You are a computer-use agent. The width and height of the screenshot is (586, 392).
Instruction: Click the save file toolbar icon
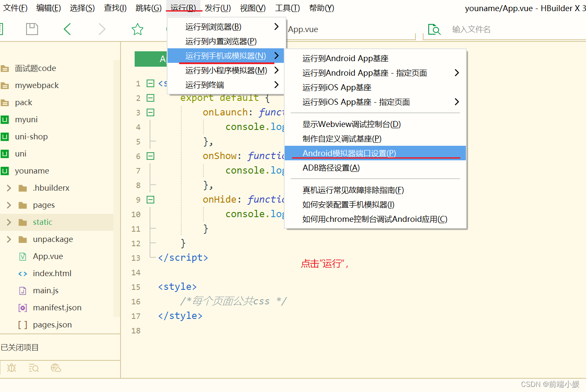(32, 29)
